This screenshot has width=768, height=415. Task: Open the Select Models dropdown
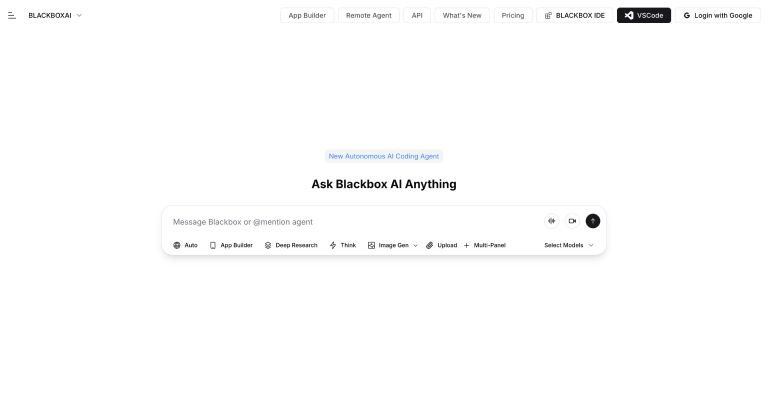click(569, 245)
